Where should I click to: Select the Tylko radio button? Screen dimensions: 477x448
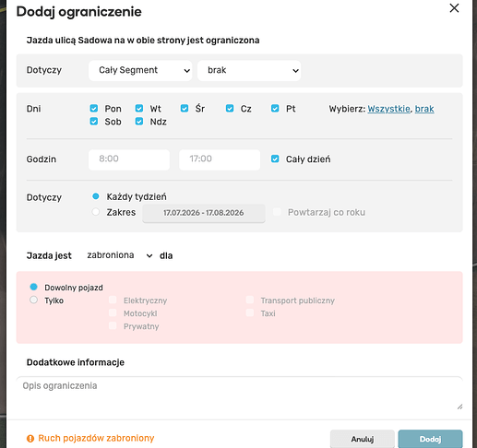(x=33, y=300)
